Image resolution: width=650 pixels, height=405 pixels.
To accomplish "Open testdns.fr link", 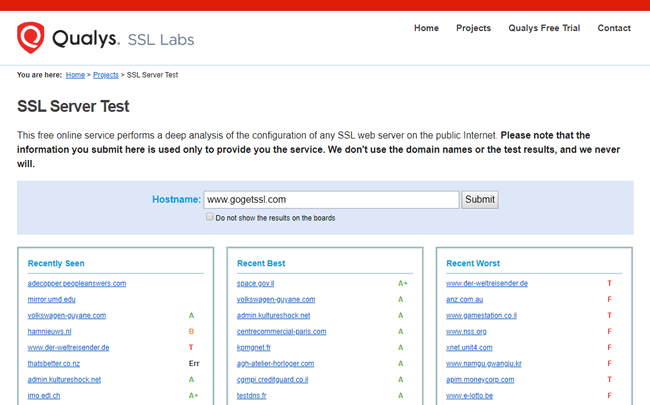I will click(x=252, y=396).
